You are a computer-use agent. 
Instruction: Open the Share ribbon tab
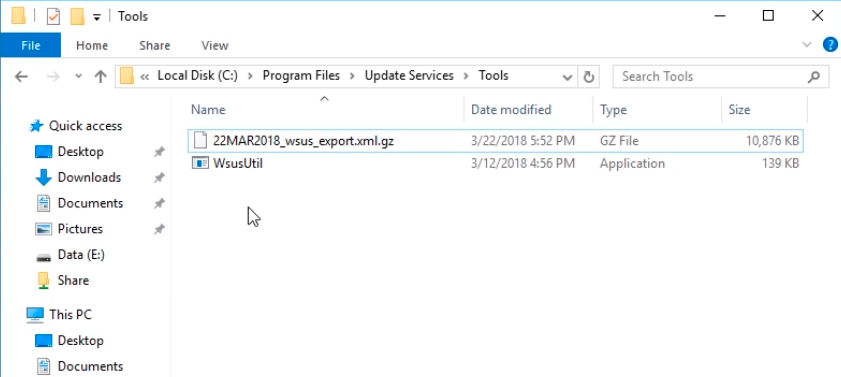pyautogui.click(x=154, y=46)
